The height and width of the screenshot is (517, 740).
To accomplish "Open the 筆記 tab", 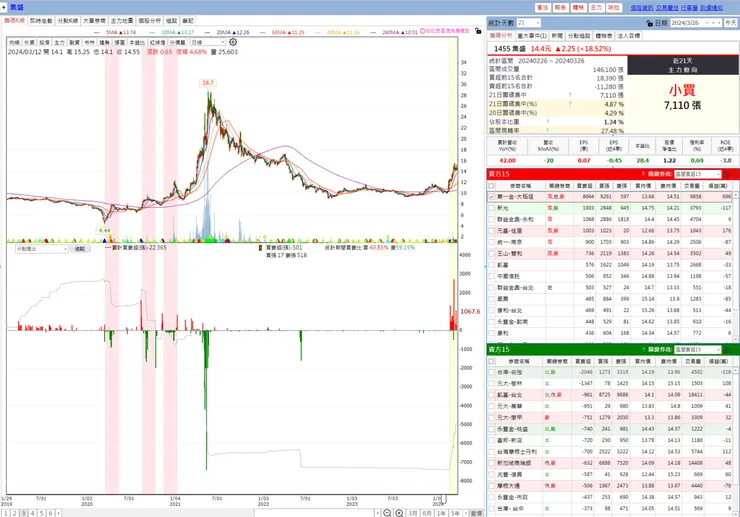I will click(188, 21).
